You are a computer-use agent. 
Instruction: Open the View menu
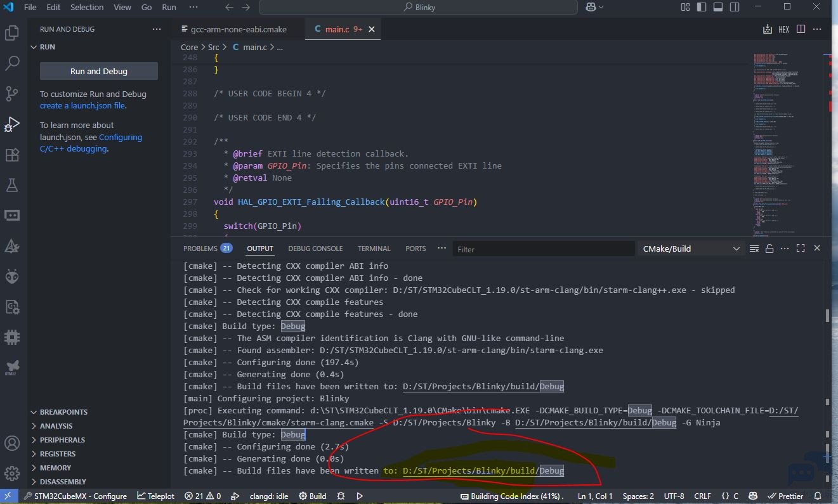pyautogui.click(x=122, y=7)
